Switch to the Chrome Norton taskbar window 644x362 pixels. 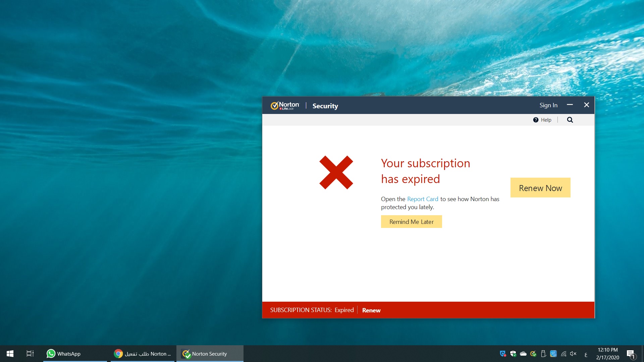click(143, 354)
